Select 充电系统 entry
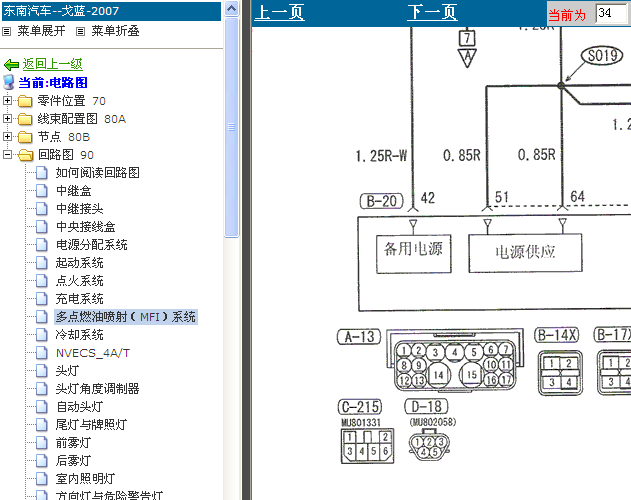631x500 pixels. coord(80,299)
